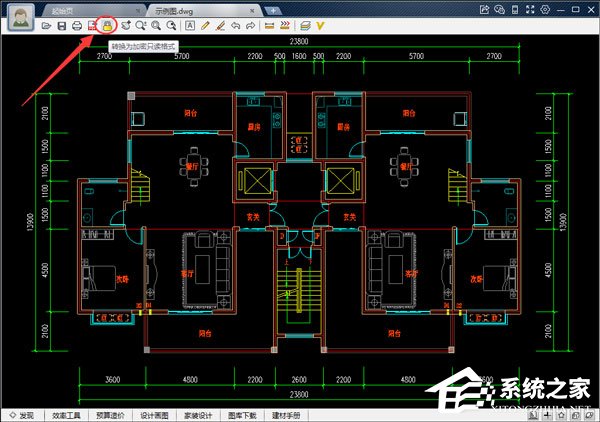Open the layers manager icon
Viewport: 600px width, 422px height.
(x=305, y=26)
